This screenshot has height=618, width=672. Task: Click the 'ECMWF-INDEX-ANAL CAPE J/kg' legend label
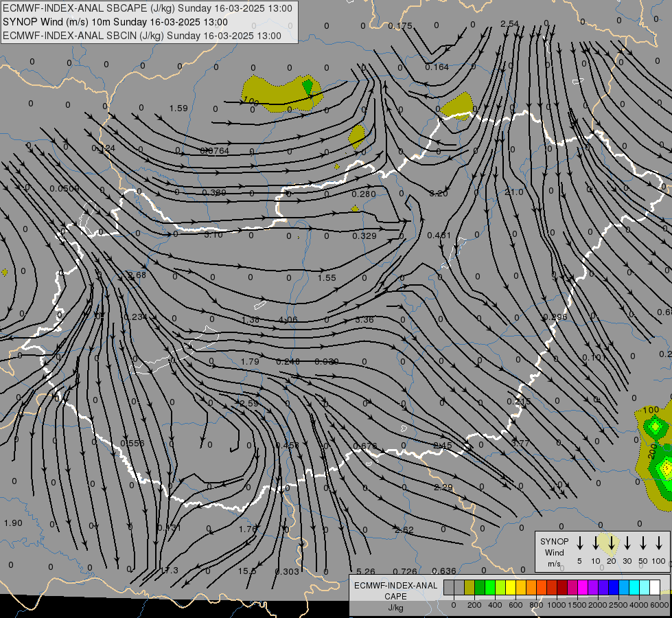(x=395, y=596)
